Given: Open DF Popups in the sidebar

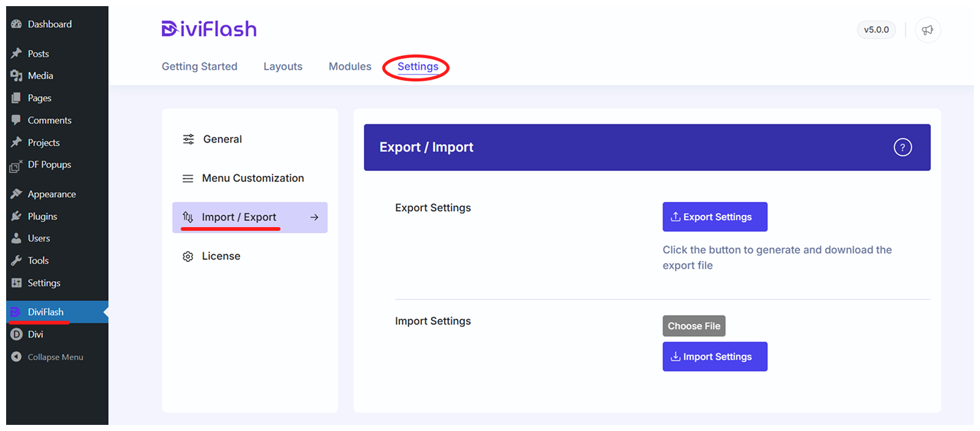Looking at the screenshot, I should 49,165.
